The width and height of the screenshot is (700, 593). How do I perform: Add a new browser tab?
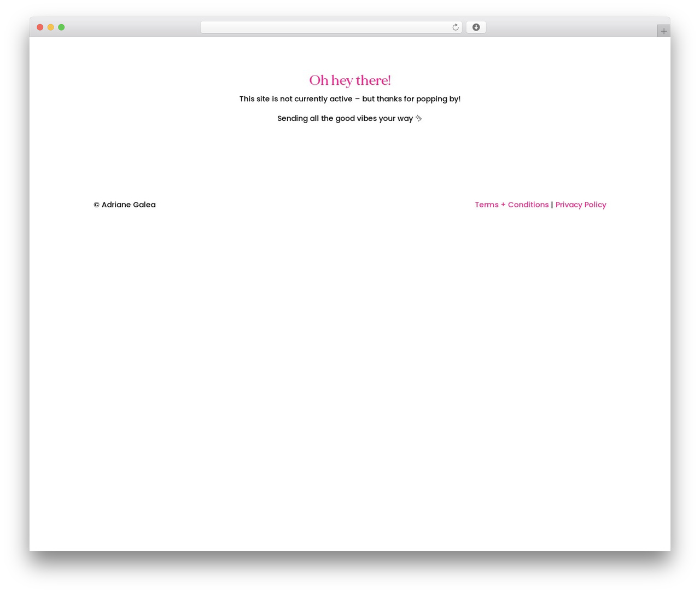click(x=663, y=31)
